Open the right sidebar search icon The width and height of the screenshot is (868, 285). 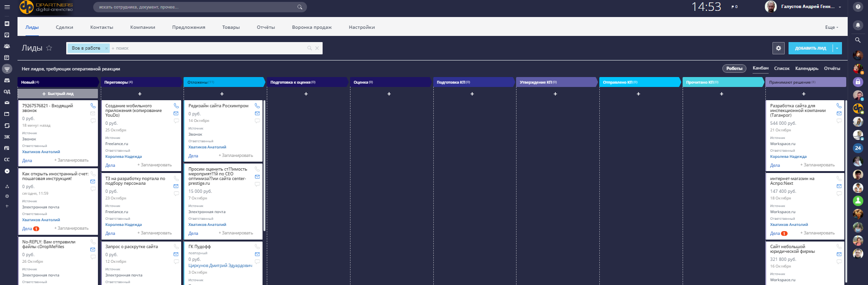tap(858, 40)
